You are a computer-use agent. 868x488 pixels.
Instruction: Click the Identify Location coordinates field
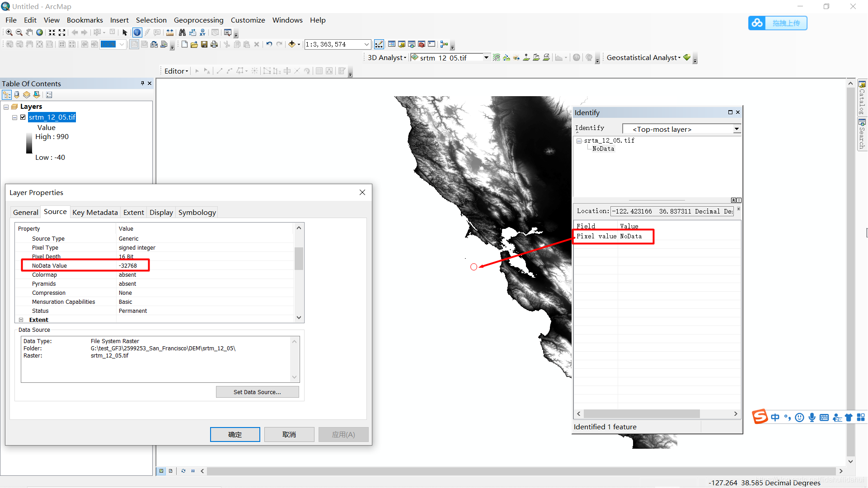pos(672,211)
